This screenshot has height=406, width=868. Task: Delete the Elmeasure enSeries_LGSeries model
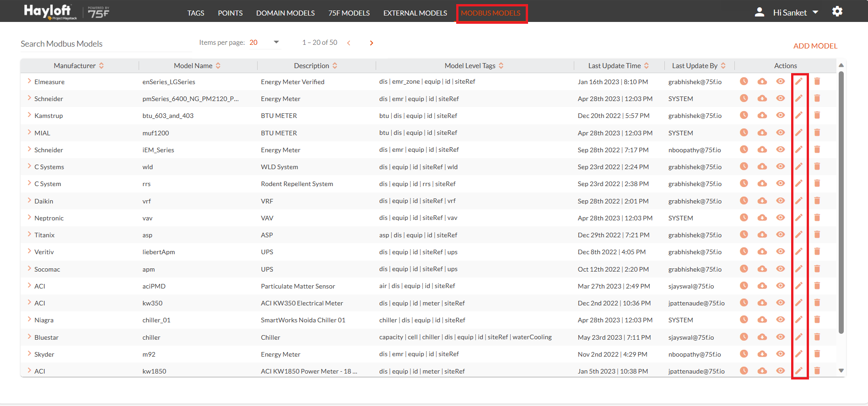(x=817, y=81)
